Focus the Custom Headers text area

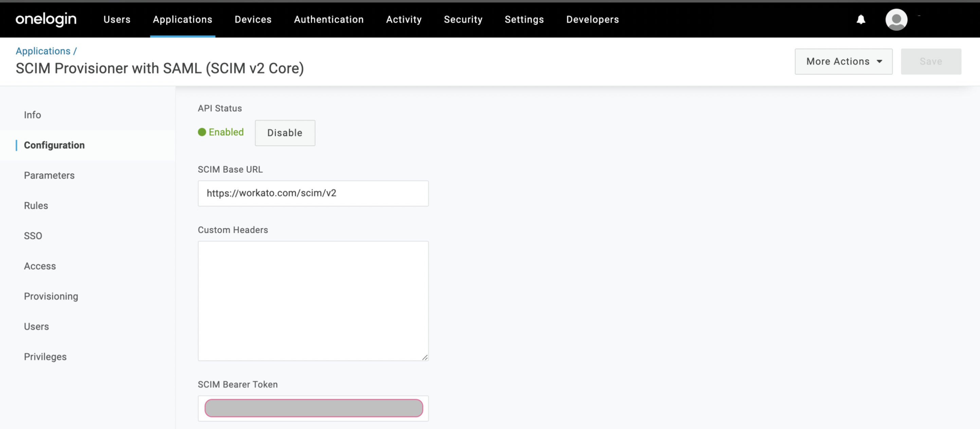click(313, 300)
